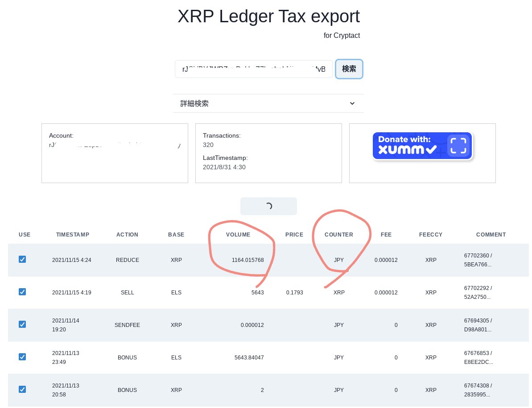532x408 pixels.
Task: Click the ACTION column header
Action: pos(127,234)
